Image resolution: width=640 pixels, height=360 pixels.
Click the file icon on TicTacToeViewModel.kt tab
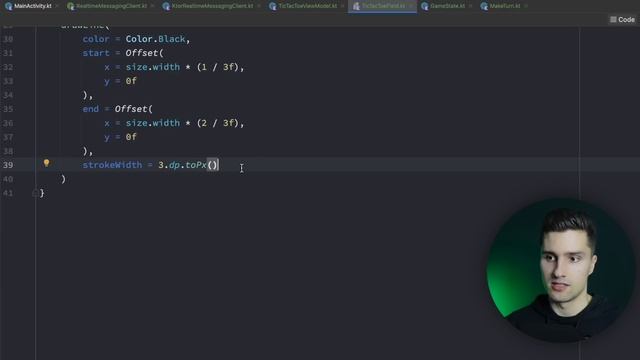pyautogui.click(x=273, y=6)
